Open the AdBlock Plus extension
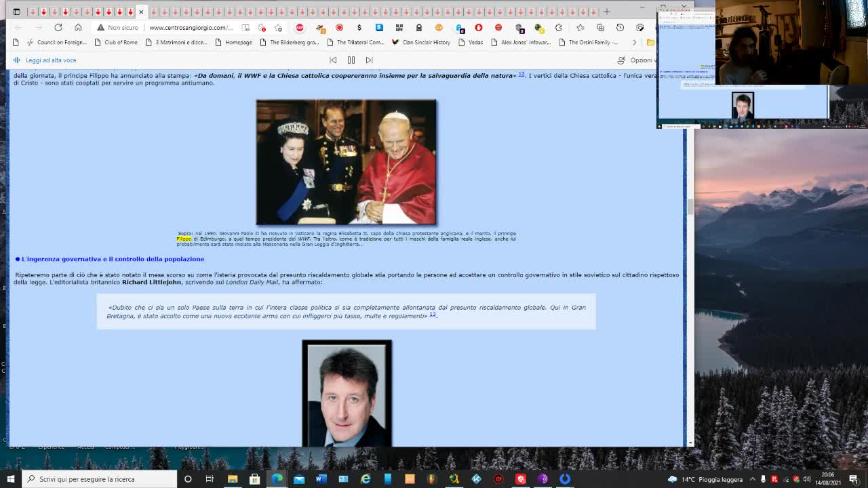This screenshot has width=868, height=488. [x=300, y=27]
